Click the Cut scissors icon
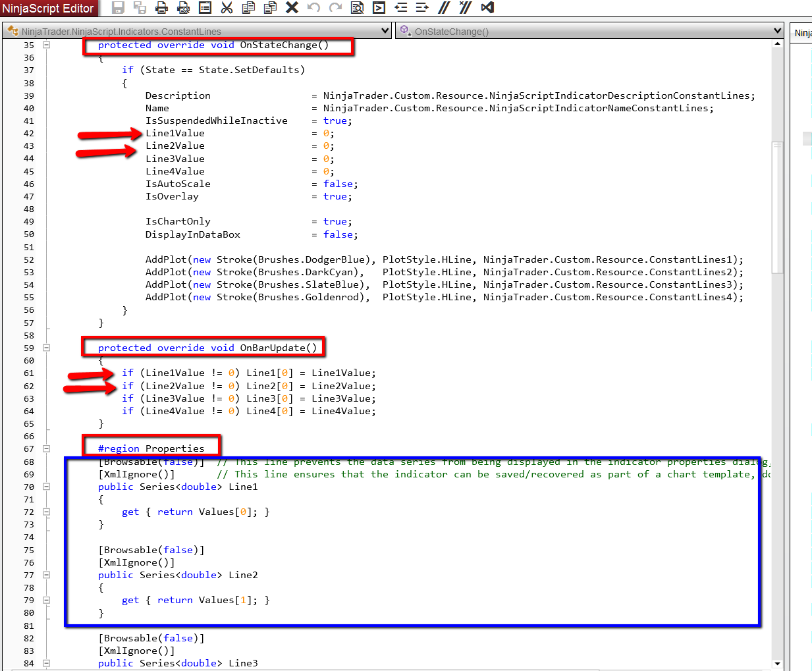 pyautogui.click(x=227, y=7)
